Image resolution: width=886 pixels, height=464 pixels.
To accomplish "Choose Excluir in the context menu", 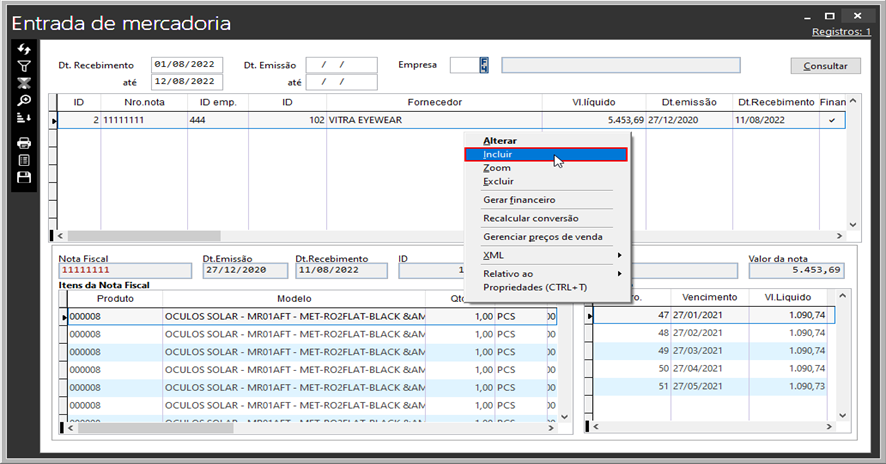I will 498,181.
